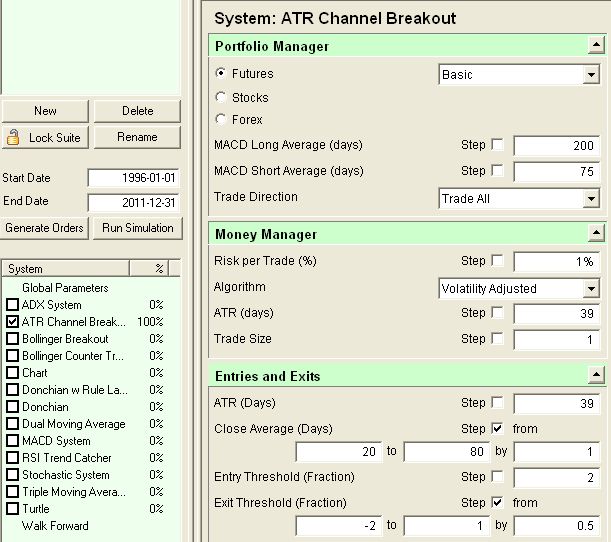The height and width of the screenshot is (542, 611).
Task: Click the 0% allocation for Turtle
Action: click(156, 508)
